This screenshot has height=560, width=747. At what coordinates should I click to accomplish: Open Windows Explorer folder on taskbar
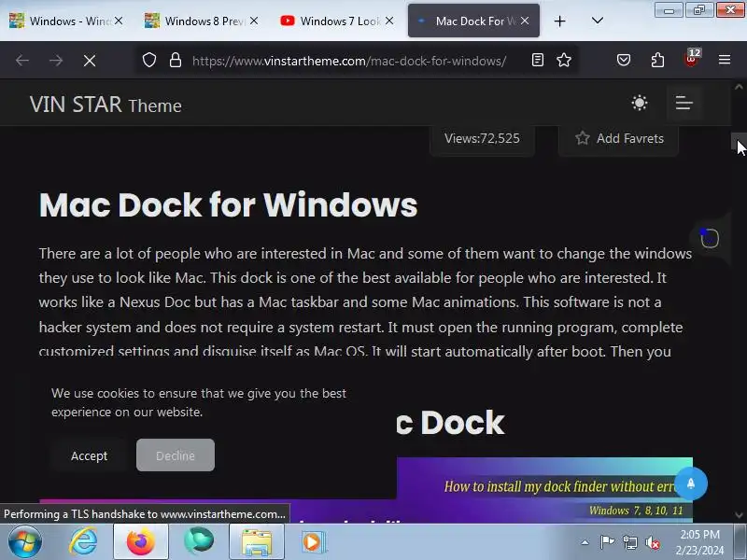click(x=257, y=542)
